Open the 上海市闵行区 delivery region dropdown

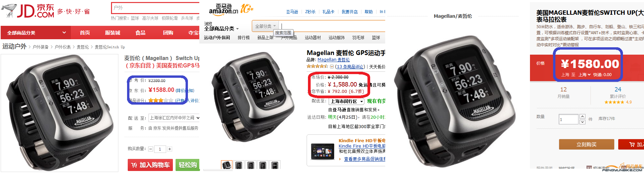click(x=346, y=101)
